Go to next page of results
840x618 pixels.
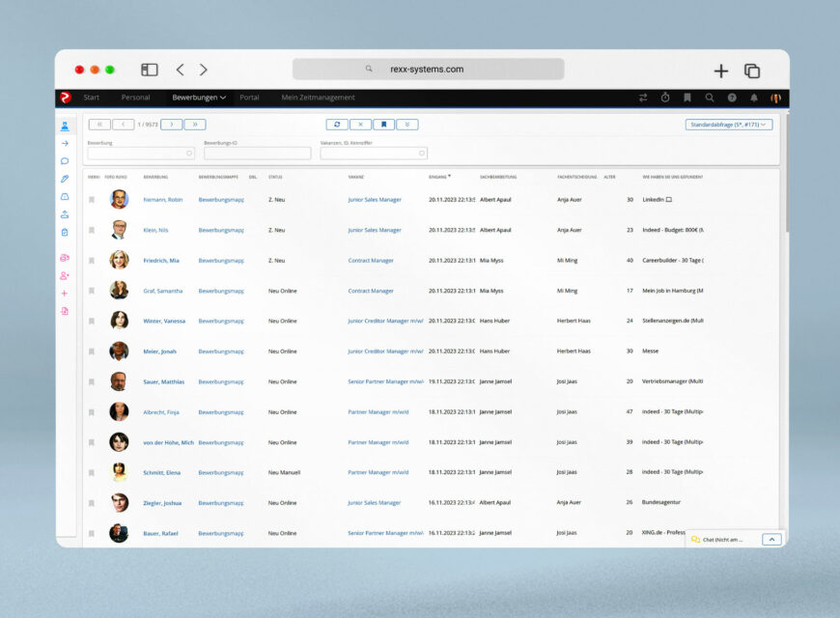click(171, 125)
